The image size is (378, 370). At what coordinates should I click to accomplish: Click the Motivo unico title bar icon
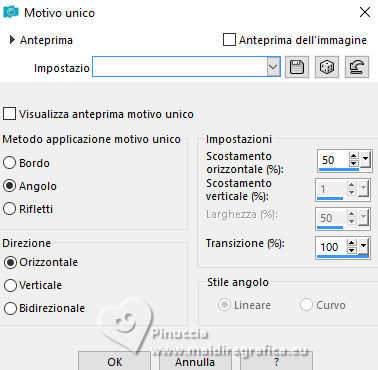coord(11,12)
